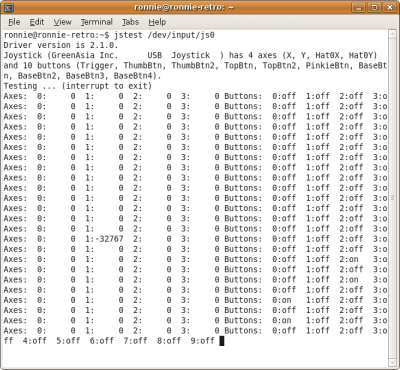The image size is (400, 370).
Task: Open the Help menu
Action: coord(157,22)
